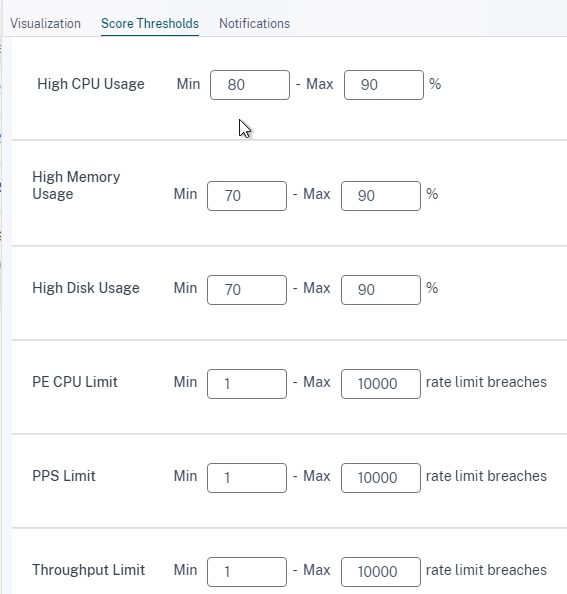Switch to the Visualization tab

45,23
